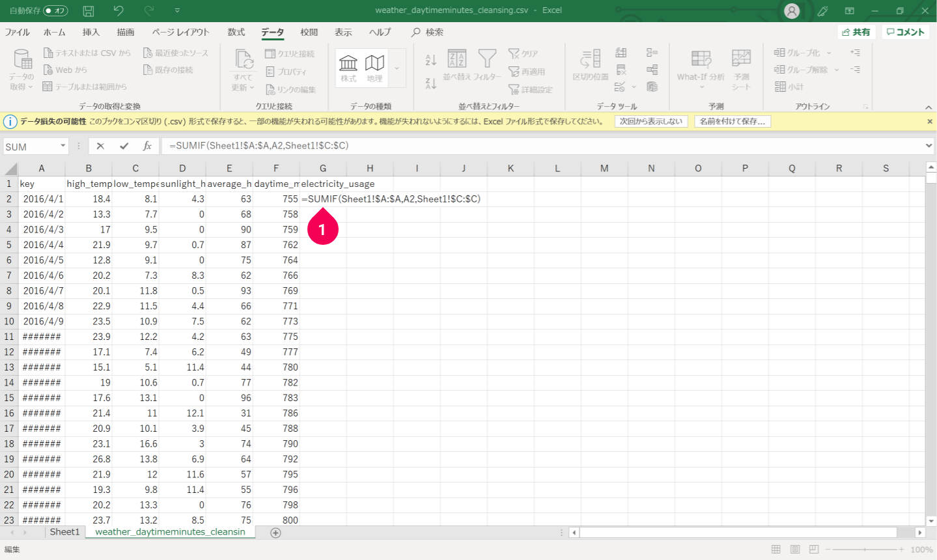Confirm formula entry with checkmark button
The width and height of the screenshot is (937, 560).
click(124, 146)
